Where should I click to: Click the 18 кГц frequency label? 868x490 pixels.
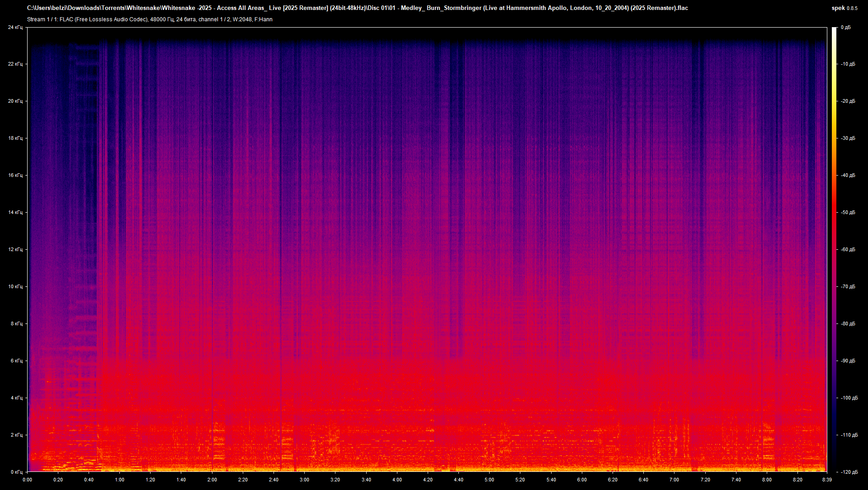coord(15,138)
